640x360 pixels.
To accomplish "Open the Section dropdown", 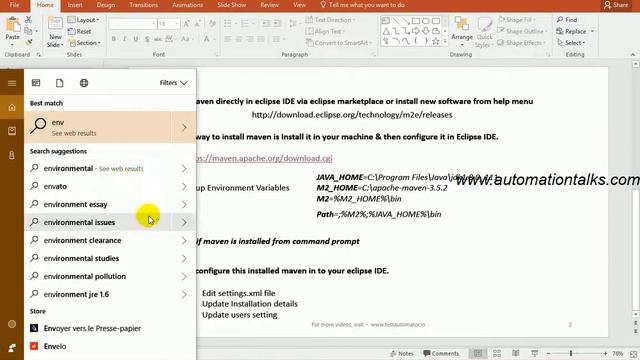I will pos(84,42).
